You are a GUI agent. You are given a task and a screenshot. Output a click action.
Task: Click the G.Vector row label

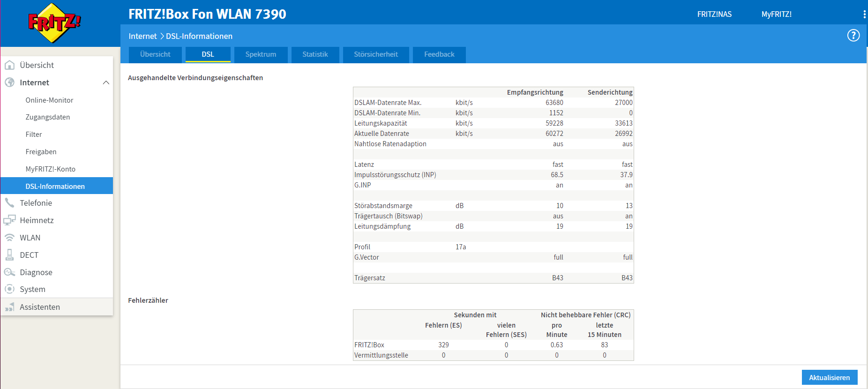point(367,257)
